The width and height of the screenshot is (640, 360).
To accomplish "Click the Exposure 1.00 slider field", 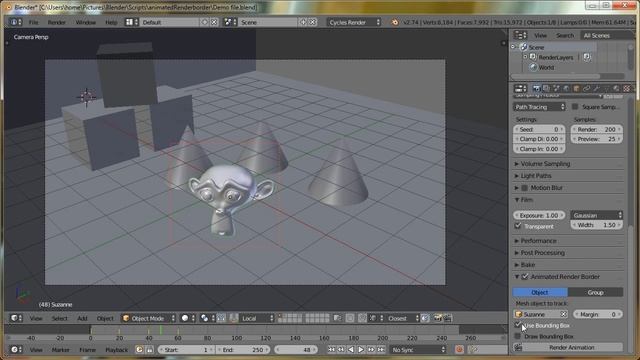I will [x=540, y=215].
